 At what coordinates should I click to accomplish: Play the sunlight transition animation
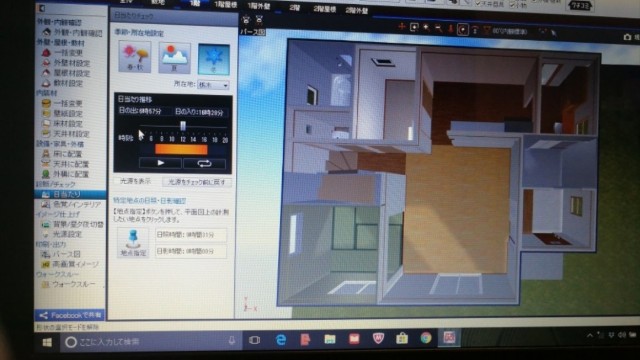click(x=160, y=163)
